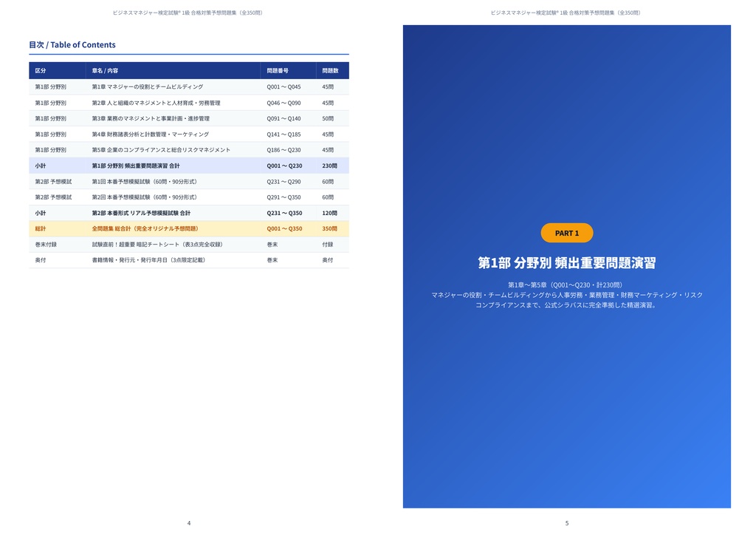Click the '350問' grand total count
This screenshot has width=756, height=535.
coord(330,228)
